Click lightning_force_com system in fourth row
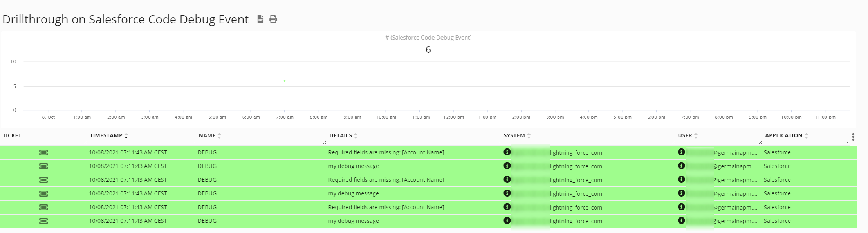This screenshot has height=233, width=868. coord(576,194)
